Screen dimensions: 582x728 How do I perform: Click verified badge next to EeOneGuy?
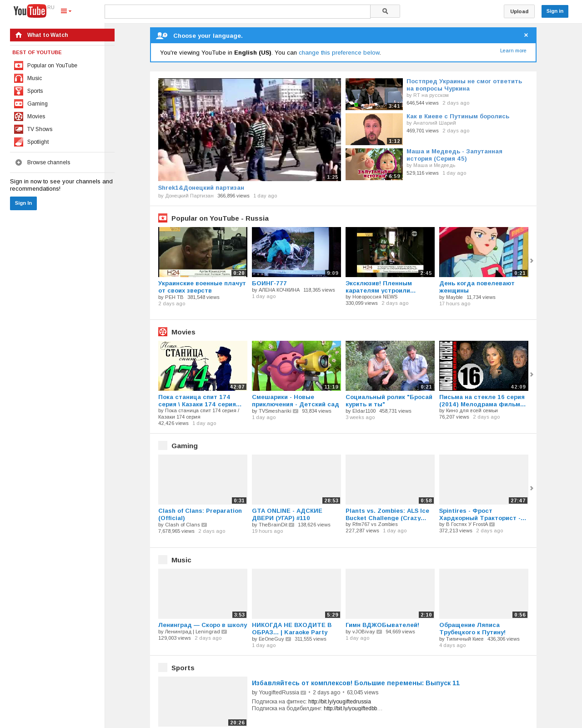click(x=288, y=639)
